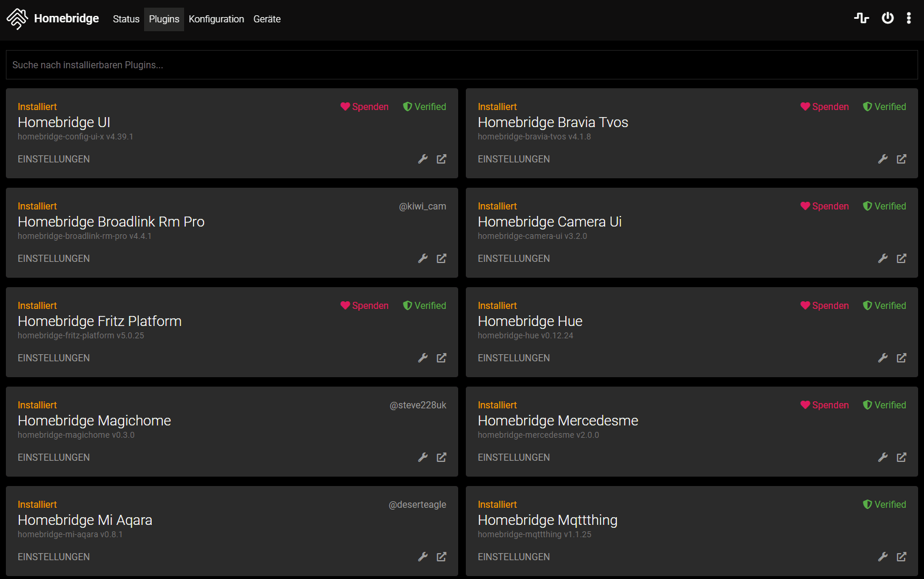Select the Plugins tab
The height and width of the screenshot is (579, 924).
point(164,19)
